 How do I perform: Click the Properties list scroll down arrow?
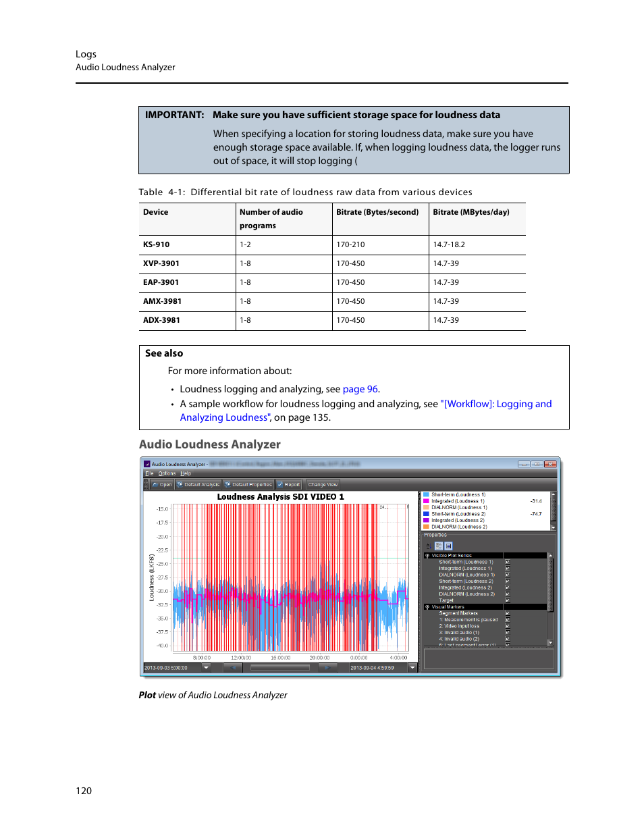[550, 642]
